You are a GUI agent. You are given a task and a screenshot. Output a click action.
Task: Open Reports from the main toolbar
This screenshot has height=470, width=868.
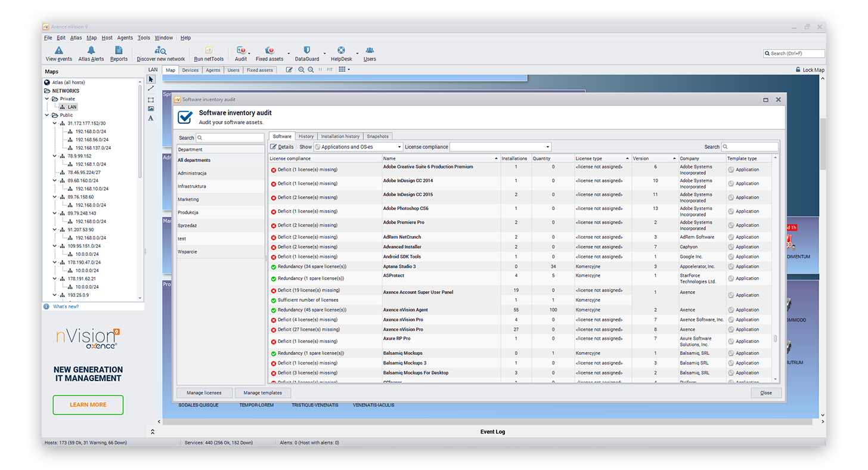click(x=119, y=51)
